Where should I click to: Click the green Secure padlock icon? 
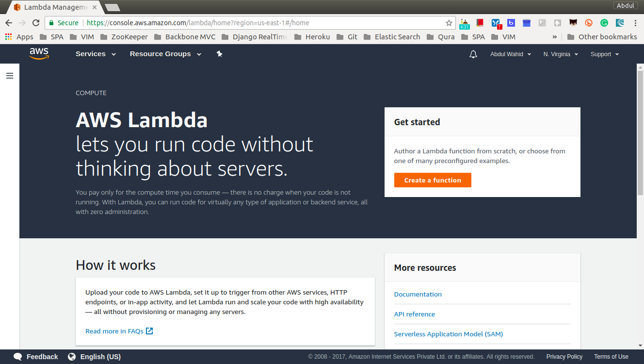pos(51,23)
